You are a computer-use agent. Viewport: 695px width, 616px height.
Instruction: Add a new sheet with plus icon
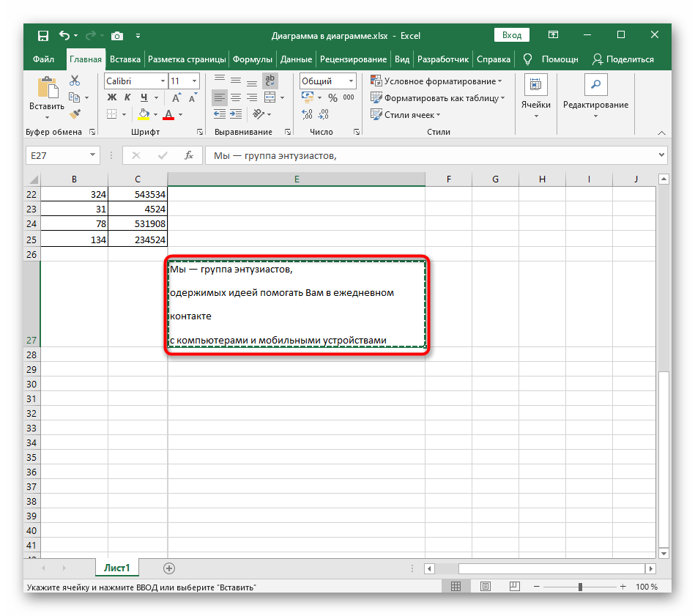[x=169, y=568]
